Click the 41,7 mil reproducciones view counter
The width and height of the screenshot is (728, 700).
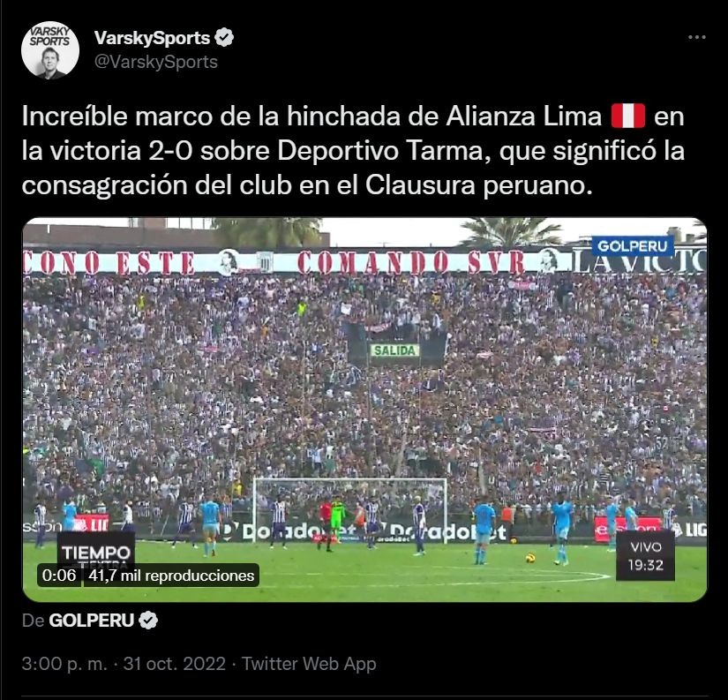click(171, 576)
